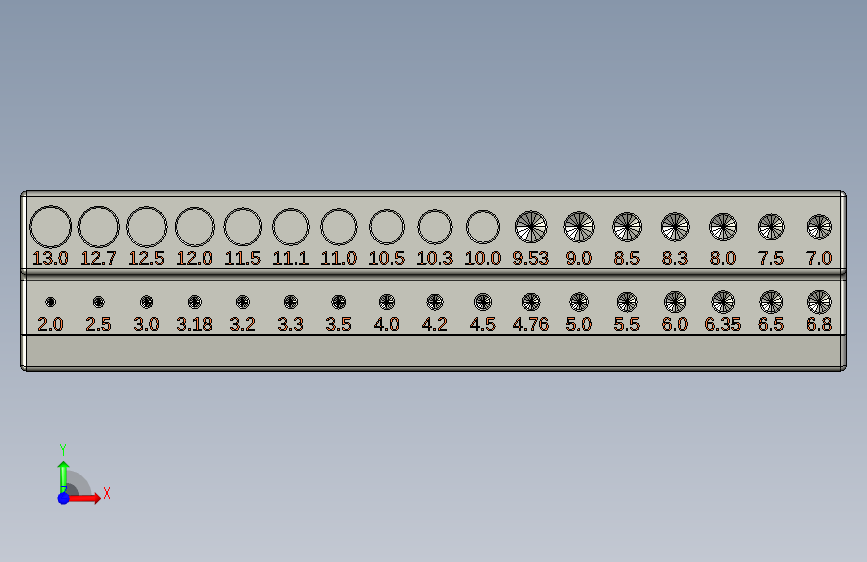Viewport: 867px width, 562px height.
Task: Click the red X letter beside the triad
Action: point(107,493)
